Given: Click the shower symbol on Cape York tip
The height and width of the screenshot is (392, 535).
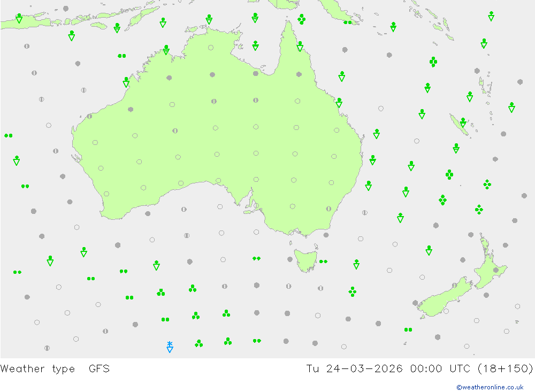Looking at the screenshot, I should [x=300, y=47].
